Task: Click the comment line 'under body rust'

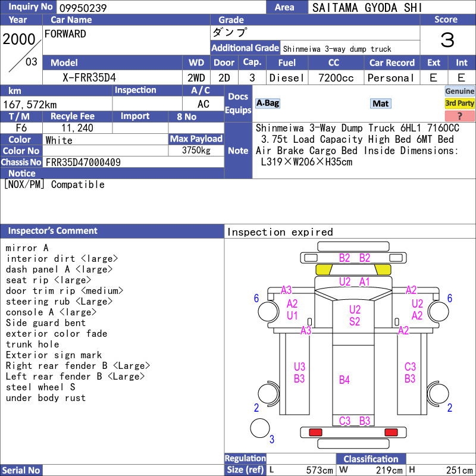Action: click(x=46, y=397)
